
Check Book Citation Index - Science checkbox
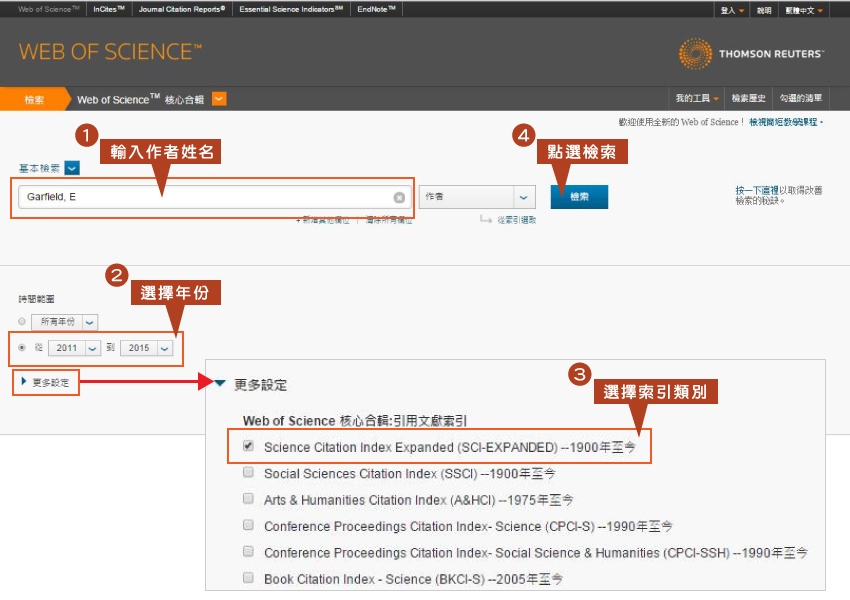[248, 577]
